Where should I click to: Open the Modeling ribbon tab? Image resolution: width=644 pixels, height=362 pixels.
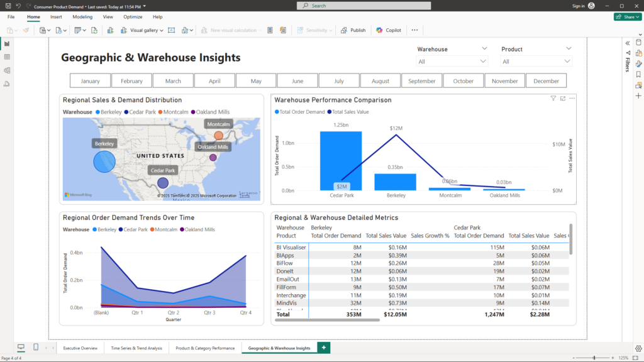82,17
